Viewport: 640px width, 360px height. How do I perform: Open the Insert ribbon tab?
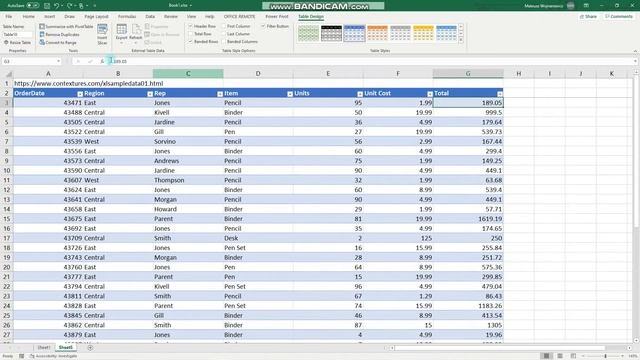tap(49, 16)
